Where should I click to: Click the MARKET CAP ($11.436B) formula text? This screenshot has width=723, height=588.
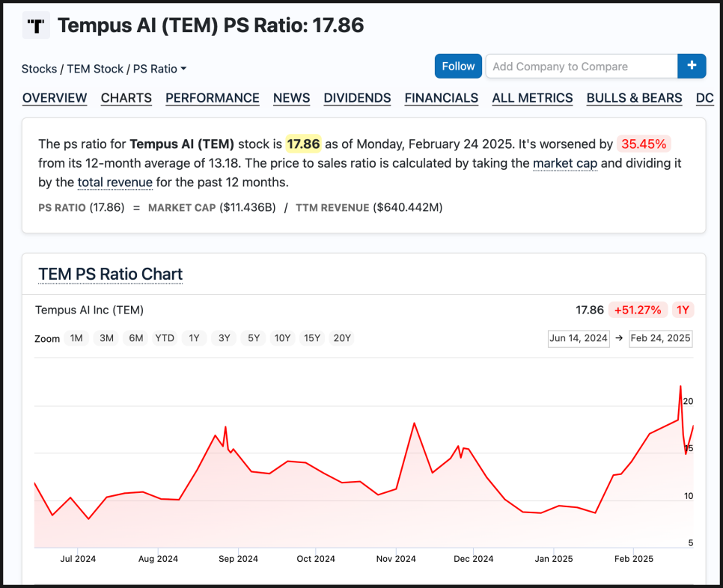212,208
